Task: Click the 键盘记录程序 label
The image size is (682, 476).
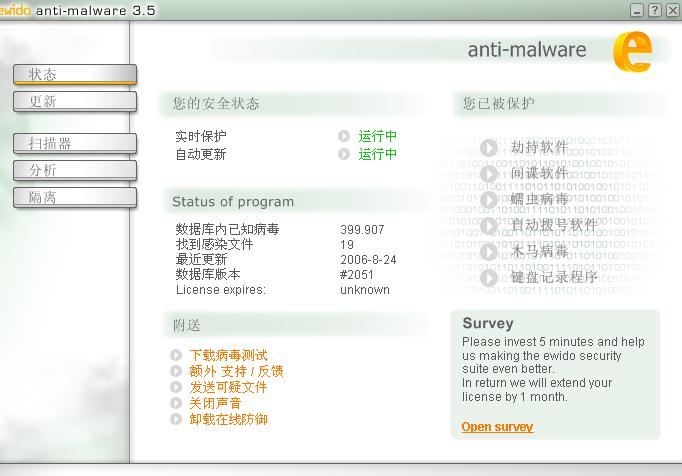Action: (554, 277)
